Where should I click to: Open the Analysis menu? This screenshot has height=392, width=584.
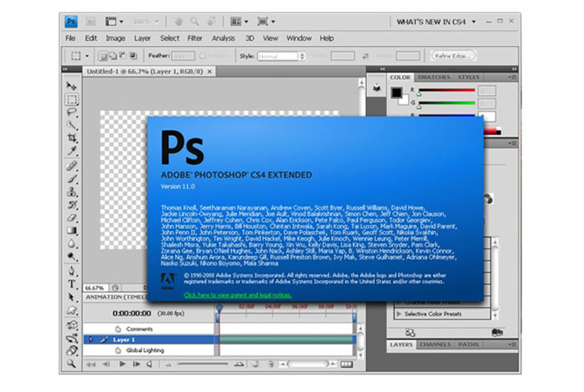click(x=224, y=38)
